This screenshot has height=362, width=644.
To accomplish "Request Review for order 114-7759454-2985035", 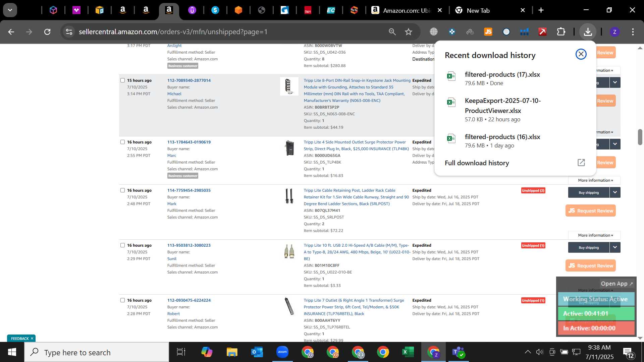I will tap(590, 210).
